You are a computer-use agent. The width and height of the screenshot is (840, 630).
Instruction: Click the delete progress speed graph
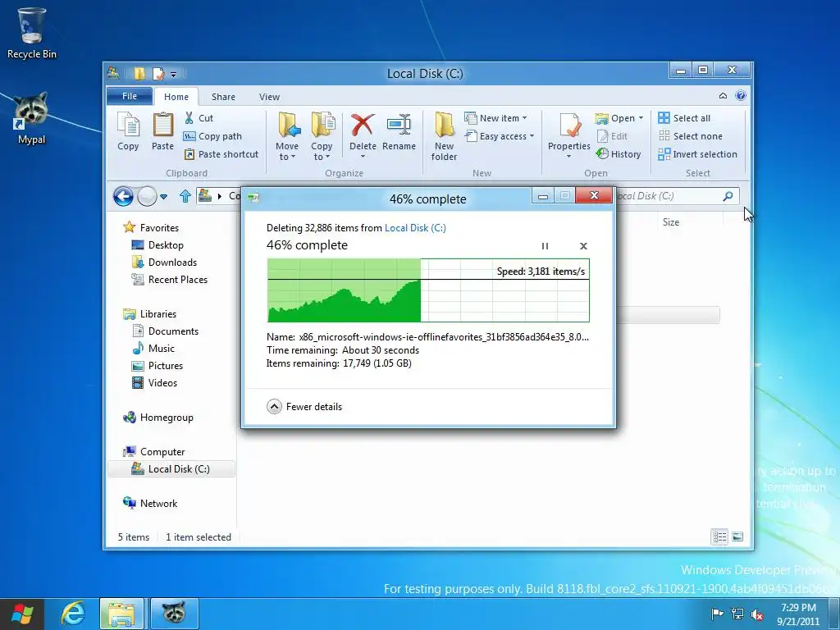(428, 290)
